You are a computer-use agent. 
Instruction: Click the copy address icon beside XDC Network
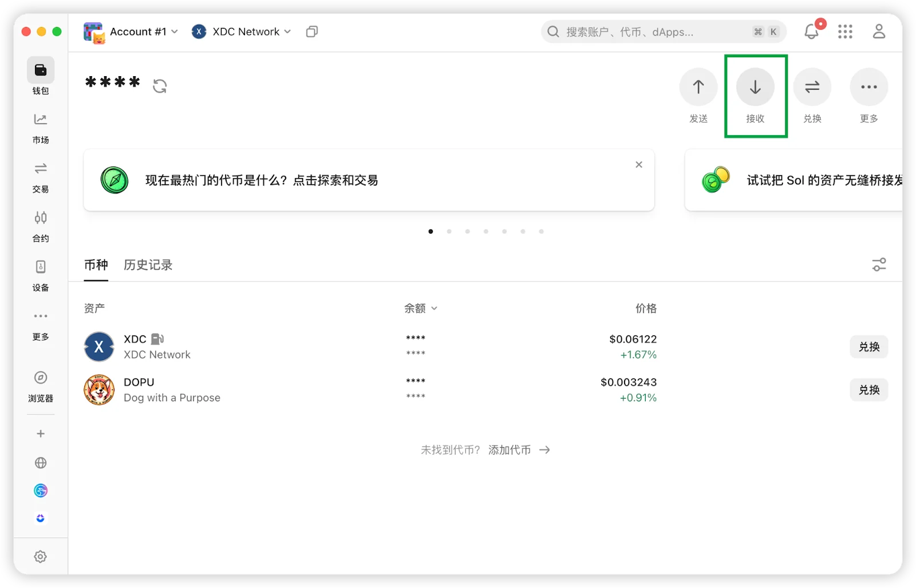pyautogui.click(x=312, y=31)
